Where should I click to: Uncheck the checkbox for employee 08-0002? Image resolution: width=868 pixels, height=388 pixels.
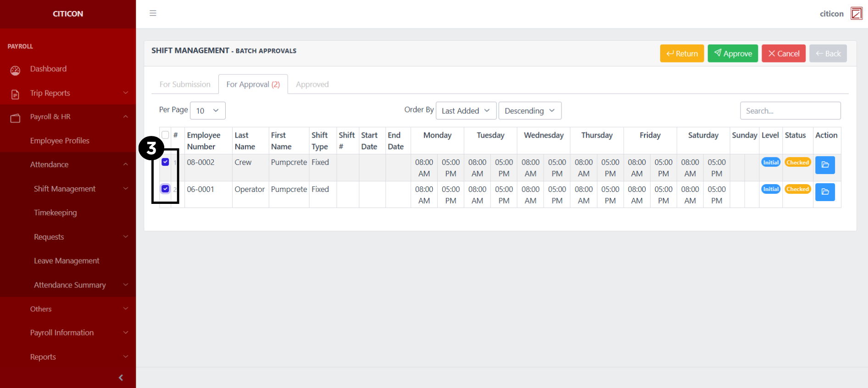(165, 162)
